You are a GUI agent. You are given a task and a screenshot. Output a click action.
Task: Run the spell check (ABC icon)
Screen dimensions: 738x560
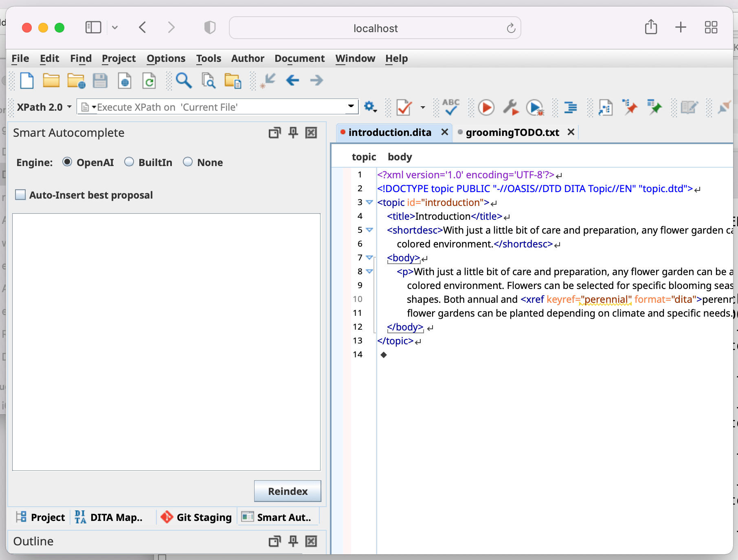(x=450, y=107)
